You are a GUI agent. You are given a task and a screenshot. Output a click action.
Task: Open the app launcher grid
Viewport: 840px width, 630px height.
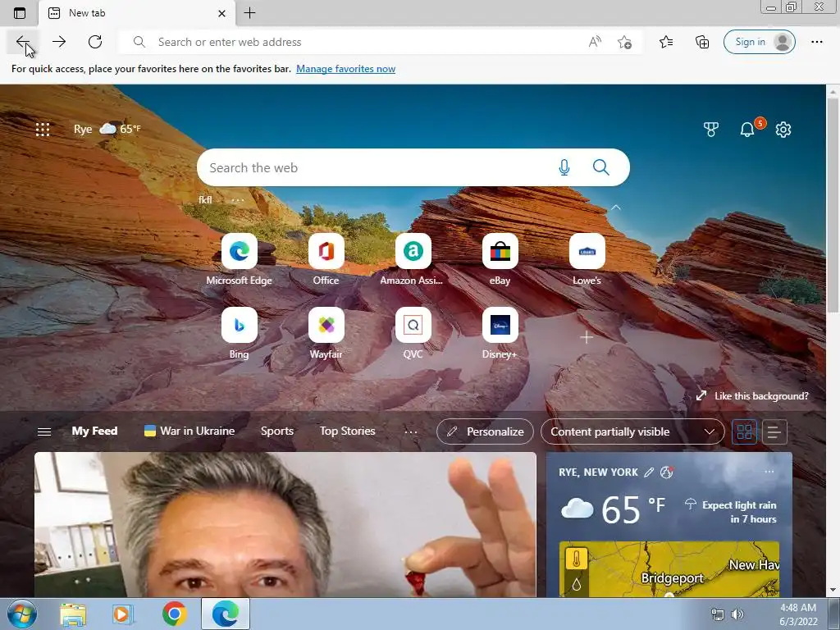[x=43, y=129]
